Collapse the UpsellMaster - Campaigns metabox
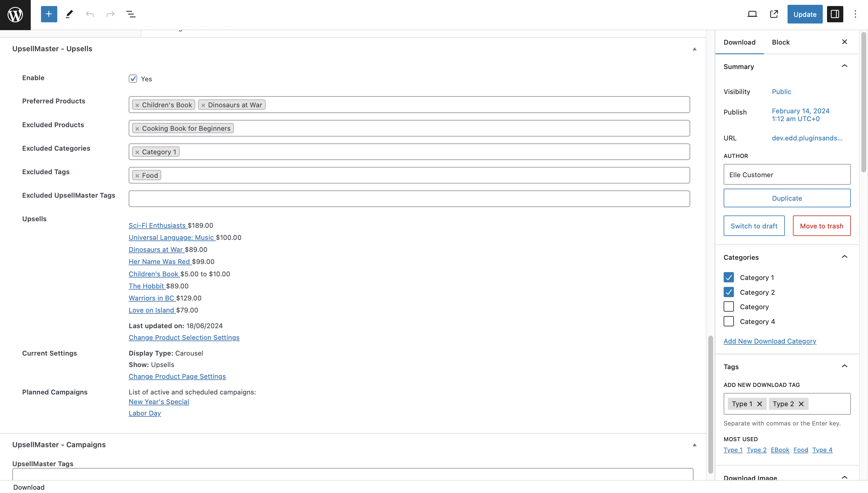The height and width of the screenshot is (493, 868). tap(694, 445)
